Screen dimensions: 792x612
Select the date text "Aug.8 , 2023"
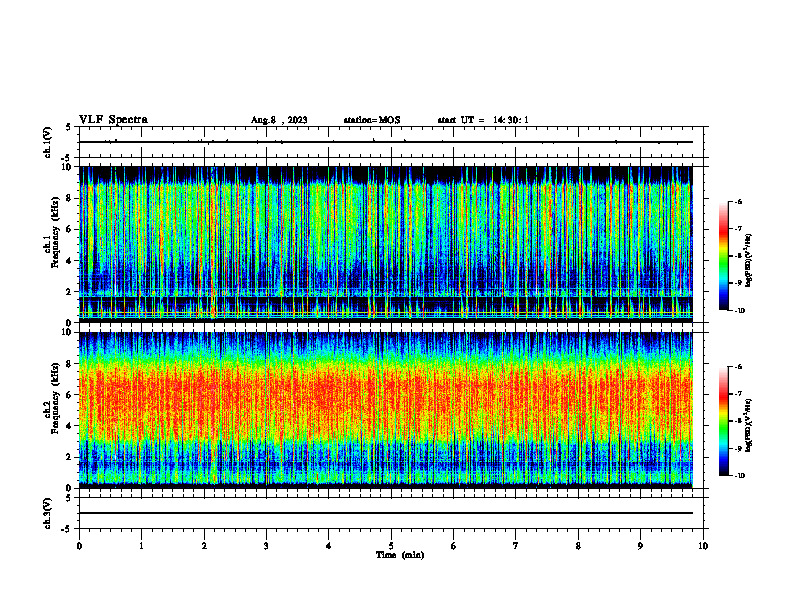tap(279, 120)
